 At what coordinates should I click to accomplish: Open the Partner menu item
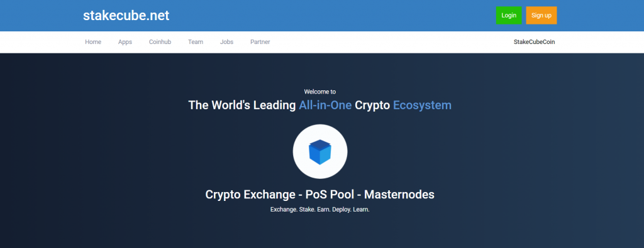[x=260, y=42]
